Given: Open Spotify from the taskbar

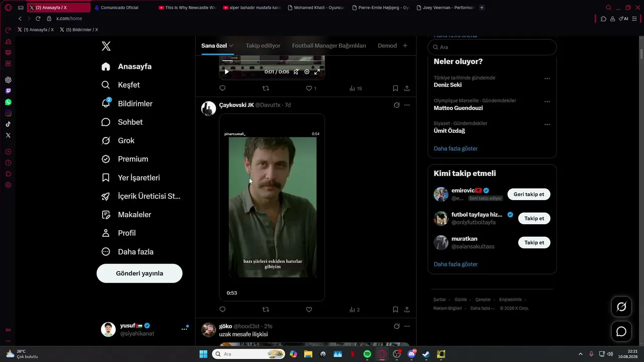Looking at the screenshot, I should tap(367, 354).
